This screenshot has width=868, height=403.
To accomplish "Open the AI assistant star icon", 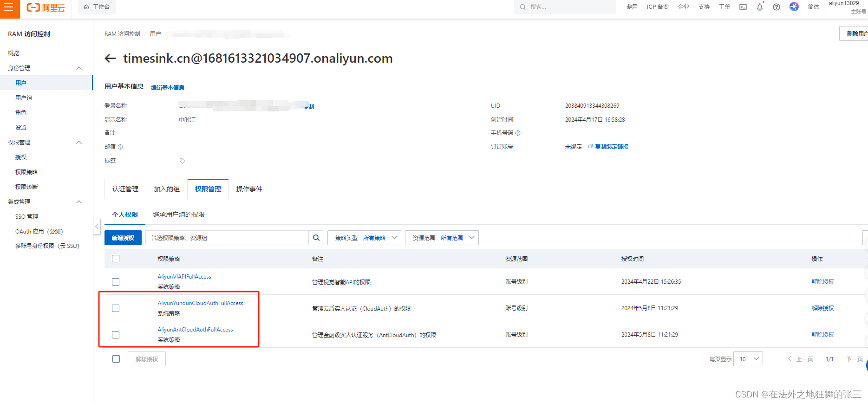I will point(794,6).
